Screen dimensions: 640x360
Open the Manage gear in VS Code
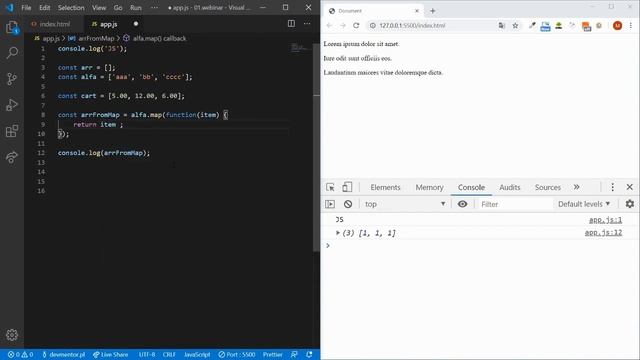(x=12, y=335)
